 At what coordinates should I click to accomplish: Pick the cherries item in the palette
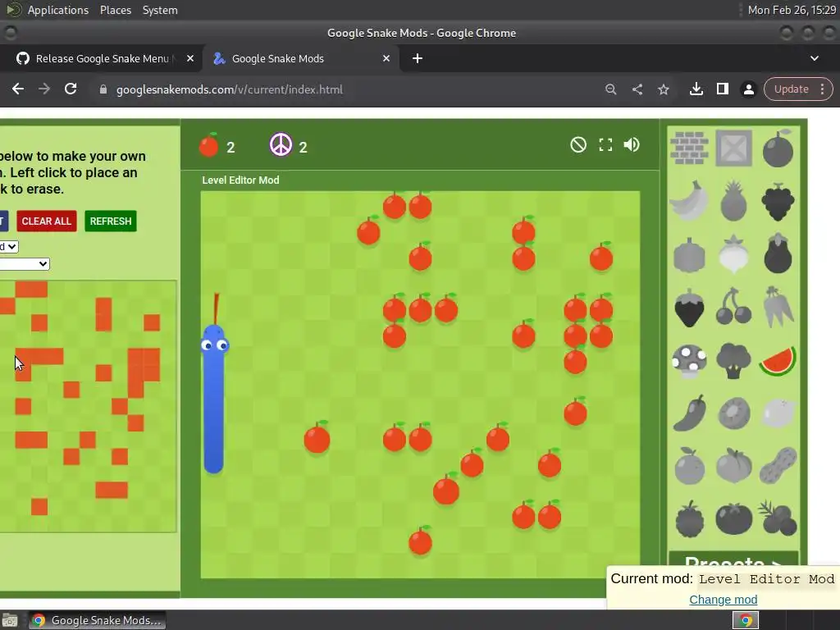pos(733,307)
